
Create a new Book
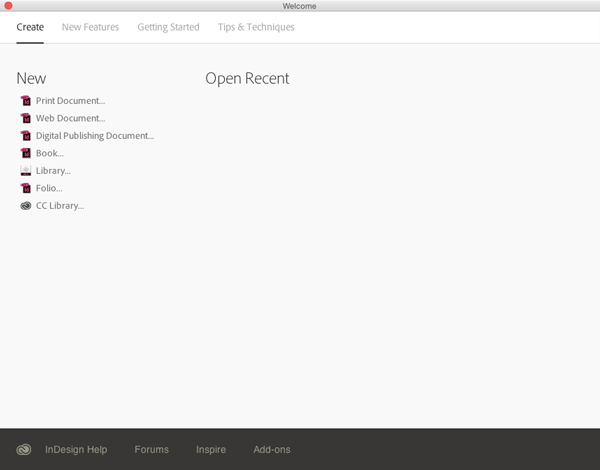pyautogui.click(x=50, y=153)
